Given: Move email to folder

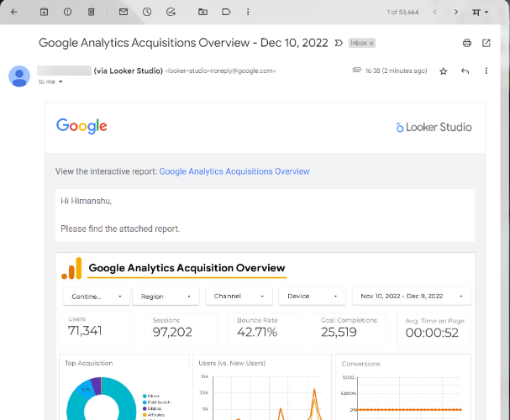Looking at the screenshot, I should [202, 12].
